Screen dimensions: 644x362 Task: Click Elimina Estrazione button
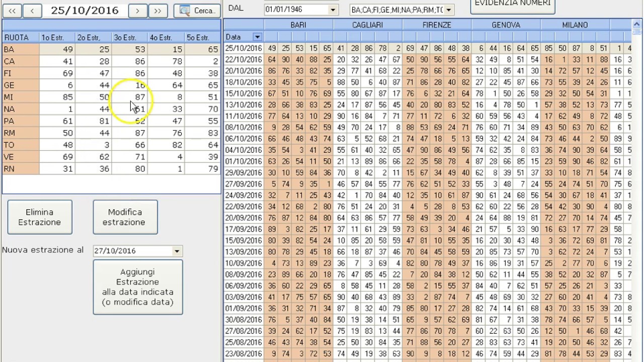[x=40, y=217]
